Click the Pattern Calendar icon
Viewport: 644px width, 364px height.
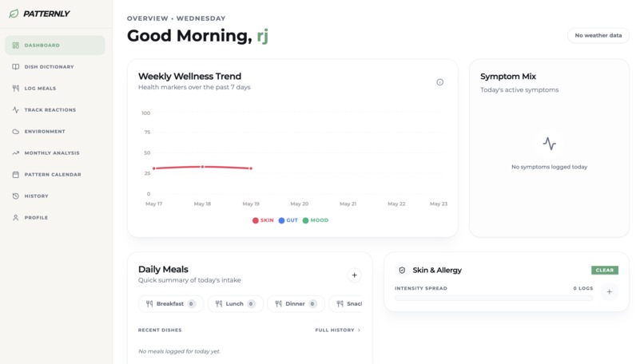[x=16, y=174]
